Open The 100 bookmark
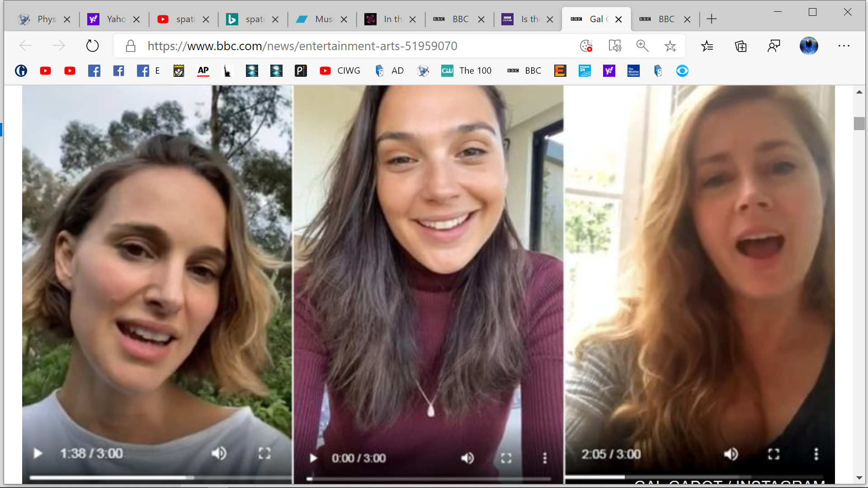868x488 pixels. [467, 70]
